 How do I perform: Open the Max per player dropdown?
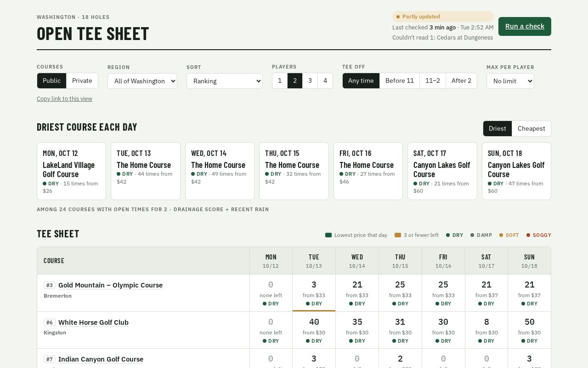coord(510,81)
